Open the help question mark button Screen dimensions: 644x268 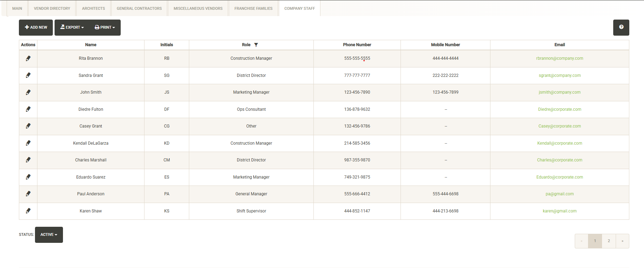621,27
